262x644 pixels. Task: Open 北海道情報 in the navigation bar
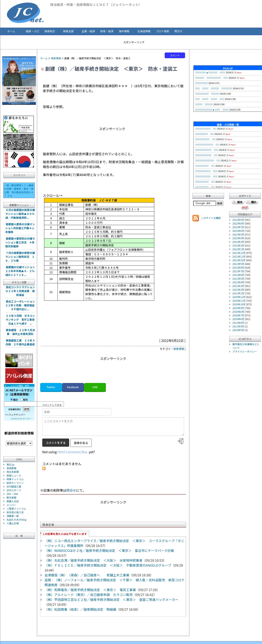(144, 31)
